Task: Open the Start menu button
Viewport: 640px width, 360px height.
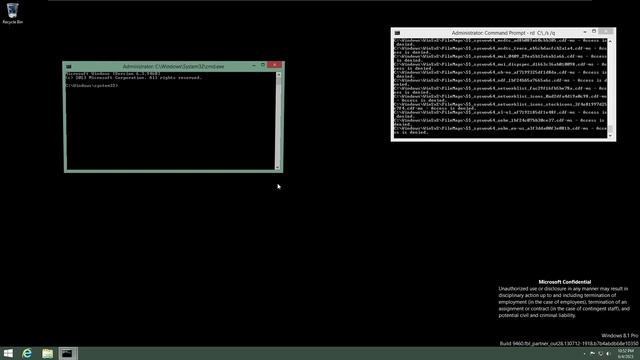Action: pyautogui.click(x=8, y=353)
